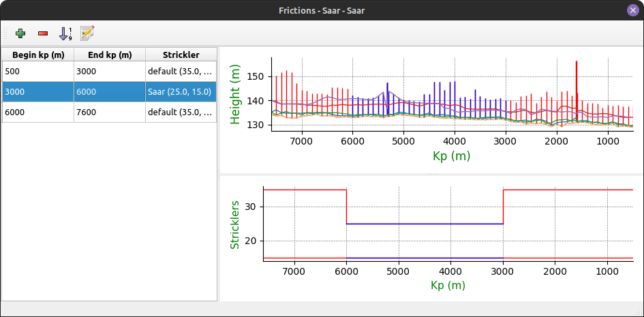Click the green plus add-friction icon
This screenshot has width=644, height=317.
click(x=20, y=33)
